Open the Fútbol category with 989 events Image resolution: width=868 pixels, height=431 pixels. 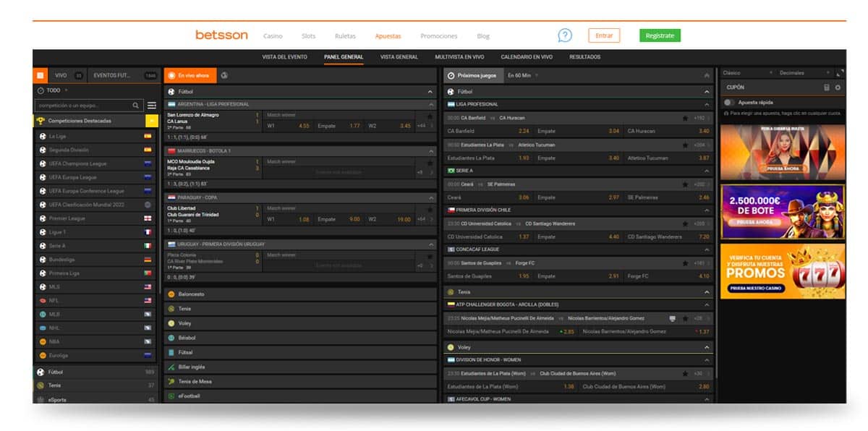(95, 372)
